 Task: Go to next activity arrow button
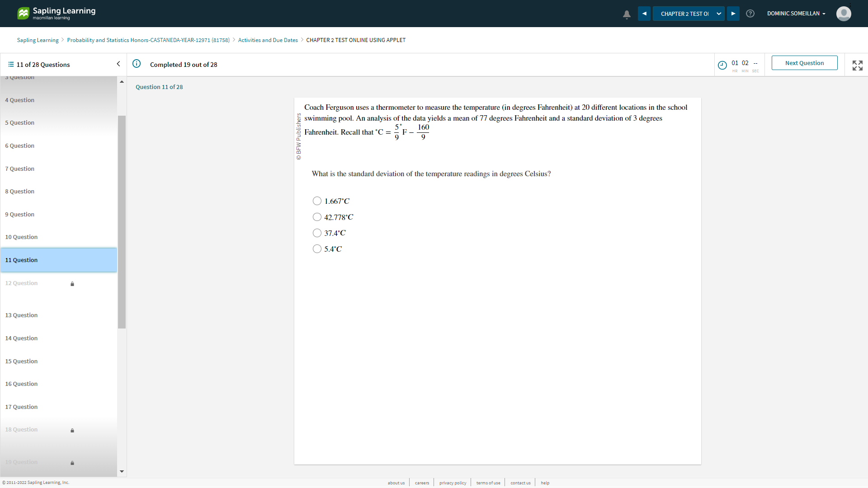(x=733, y=14)
